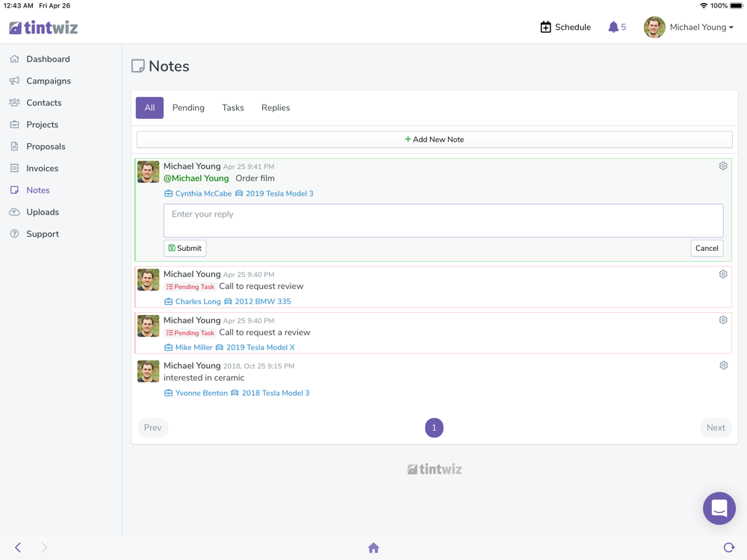Click the reload icon in bottom bar
The image size is (747, 560).
pos(728,547)
